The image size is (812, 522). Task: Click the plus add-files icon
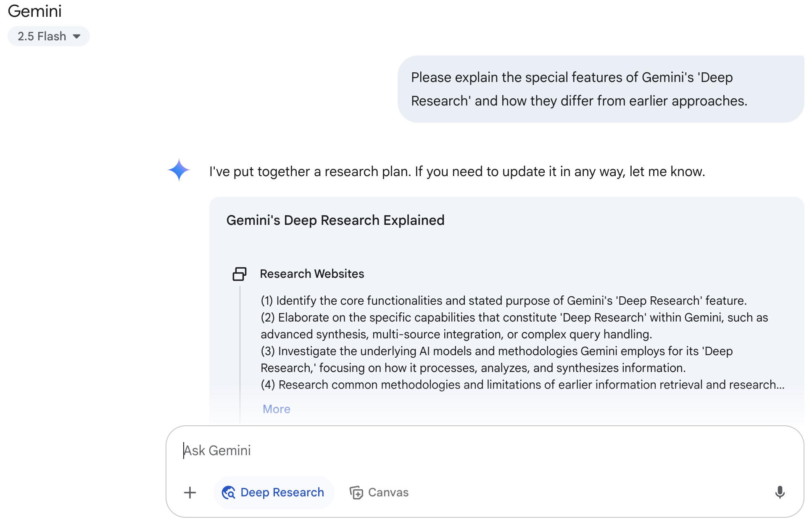(190, 493)
